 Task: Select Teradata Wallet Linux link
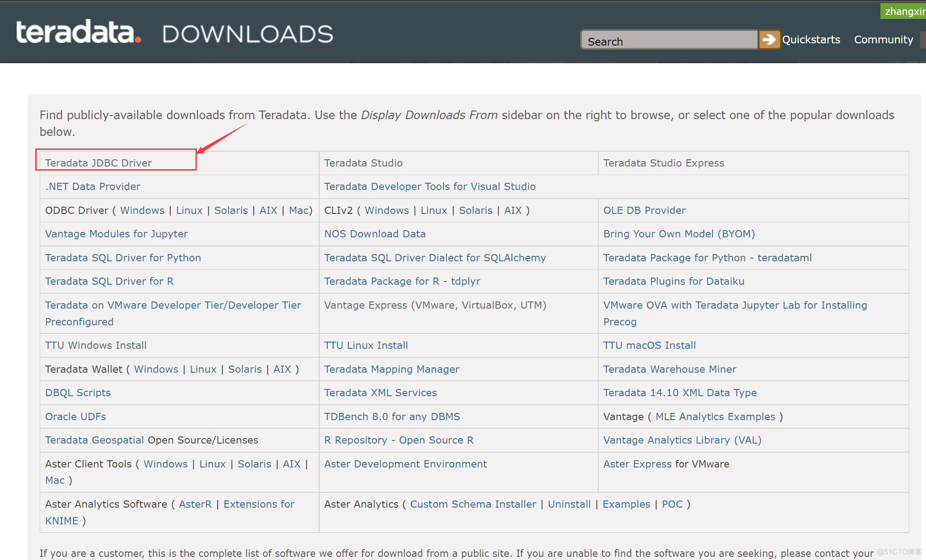pos(203,369)
